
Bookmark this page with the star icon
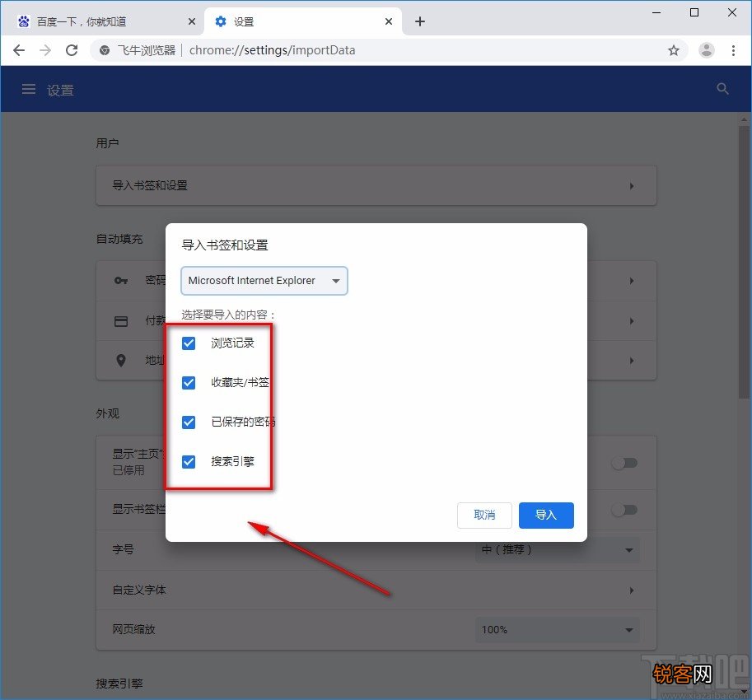pyautogui.click(x=674, y=50)
